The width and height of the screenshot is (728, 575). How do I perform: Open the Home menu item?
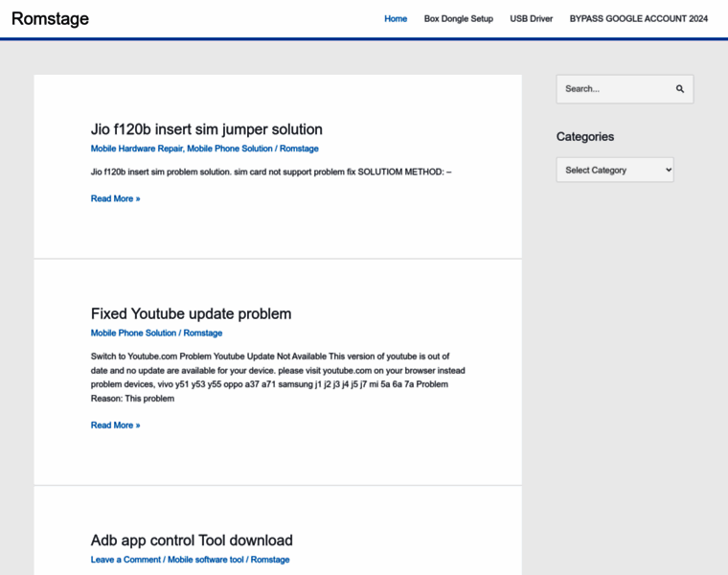click(396, 18)
